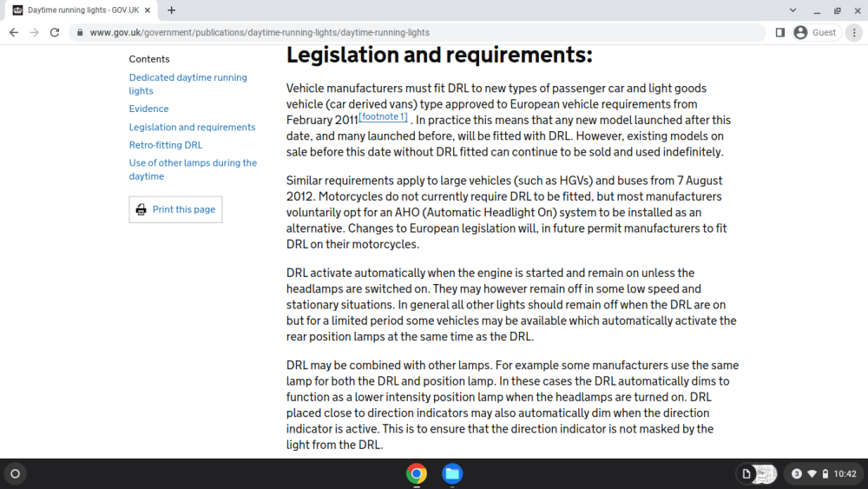Open a new tab with plus icon
The width and height of the screenshot is (868, 489).
pyautogui.click(x=172, y=10)
